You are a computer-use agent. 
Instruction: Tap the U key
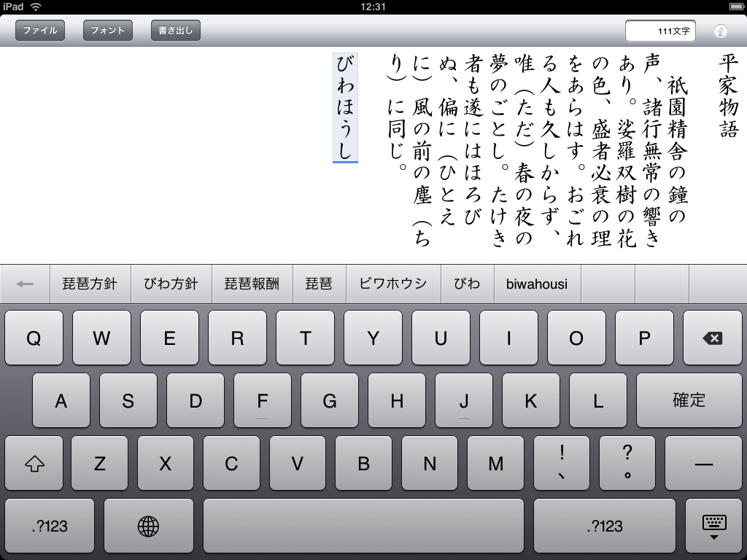coord(441,338)
